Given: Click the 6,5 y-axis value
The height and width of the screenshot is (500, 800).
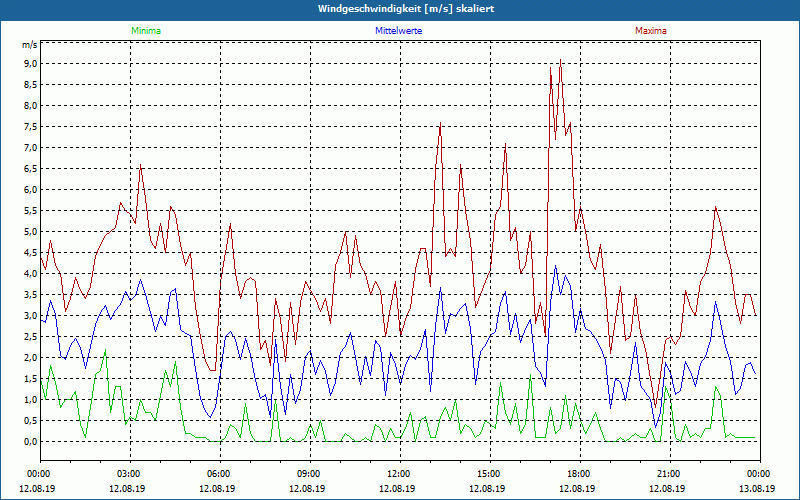Looking at the screenshot, I should [x=31, y=169].
